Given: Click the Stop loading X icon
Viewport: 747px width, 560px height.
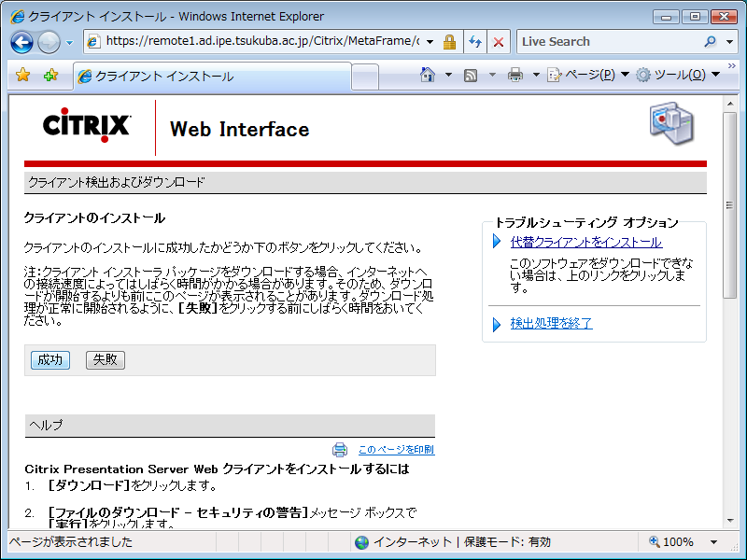Looking at the screenshot, I should pos(499,42).
